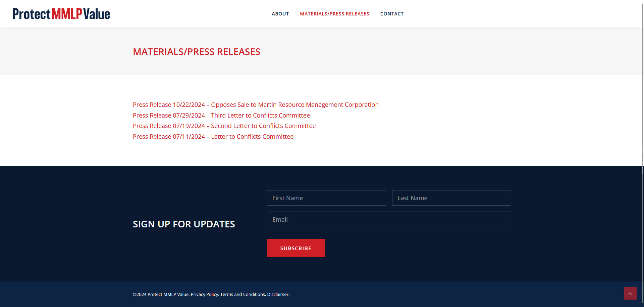The width and height of the screenshot is (644, 307).
Task: Open the 07/11/2024 Letter to Conflicts Committee
Action: coord(213,137)
